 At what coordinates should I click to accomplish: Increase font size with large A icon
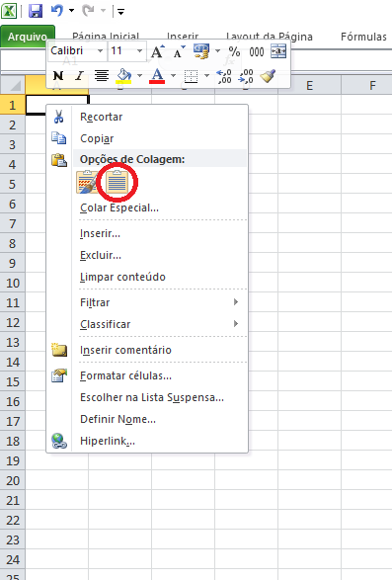pos(158,51)
